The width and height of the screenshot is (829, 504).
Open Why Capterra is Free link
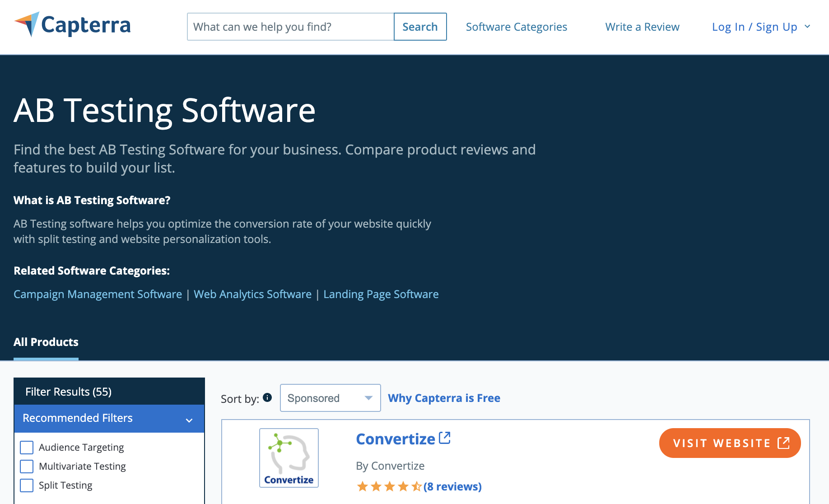pyautogui.click(x=444, y=398)
